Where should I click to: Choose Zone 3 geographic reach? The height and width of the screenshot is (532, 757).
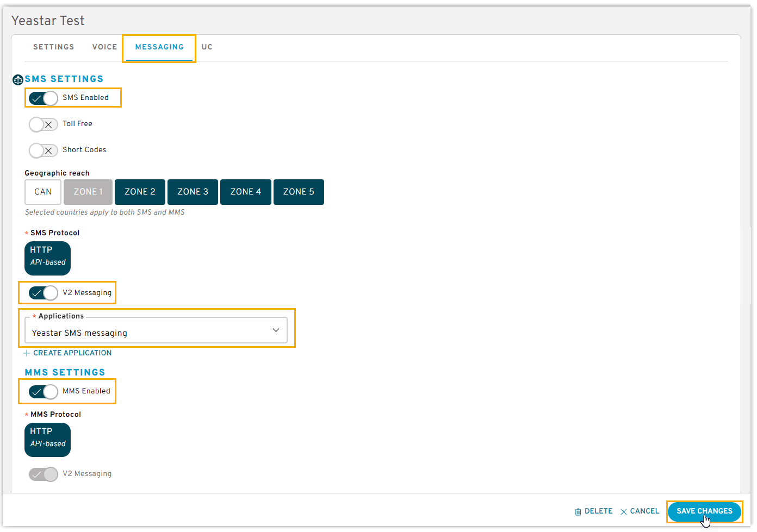tap(193, 192)
